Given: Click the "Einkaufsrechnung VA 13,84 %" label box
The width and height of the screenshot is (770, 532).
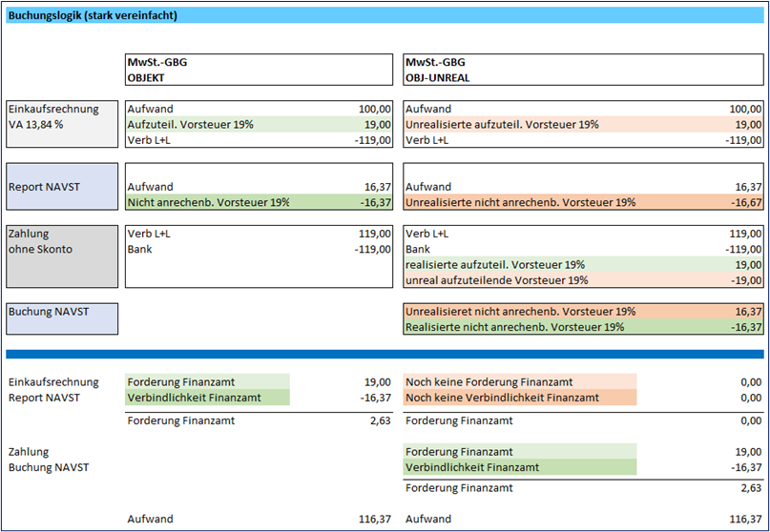Looking at the screenshot, I should (x=62, y=124).
